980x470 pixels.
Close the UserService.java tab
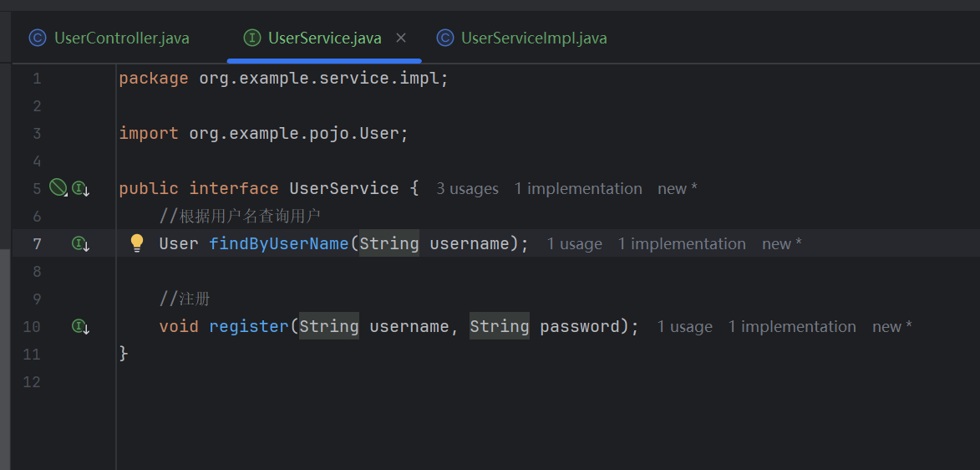[x=401, y=38]
